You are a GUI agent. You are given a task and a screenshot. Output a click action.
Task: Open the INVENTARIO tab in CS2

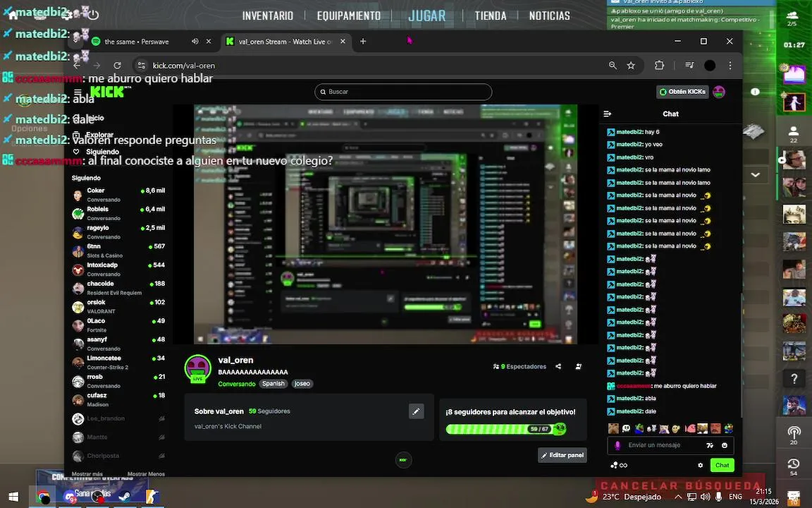[268, 16]
